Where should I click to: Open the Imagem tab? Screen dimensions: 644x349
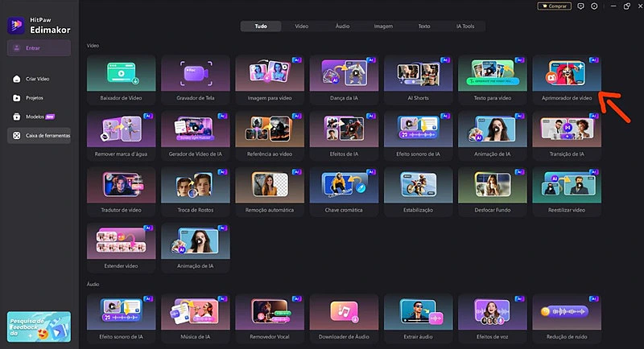pos(383,27)
